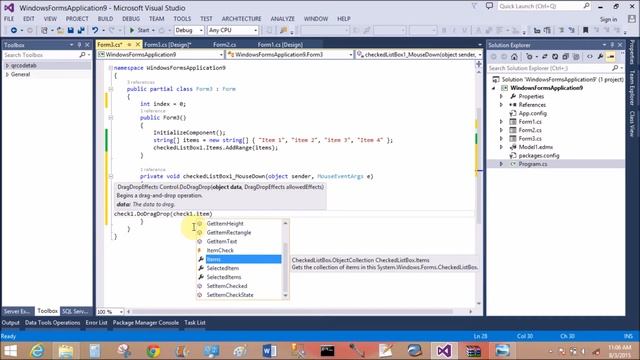Switch to the SQL Server bottom tab
Screen dimensions: 640x360
(75, 311)
